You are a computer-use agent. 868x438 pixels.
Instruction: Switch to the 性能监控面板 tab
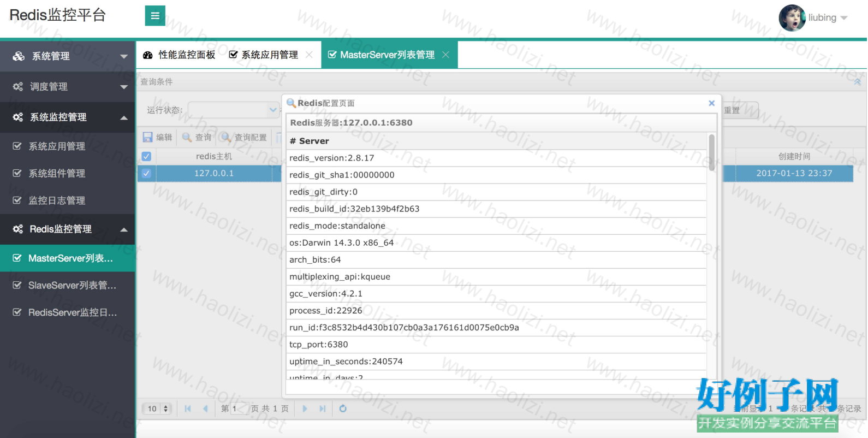pos(180,55)
